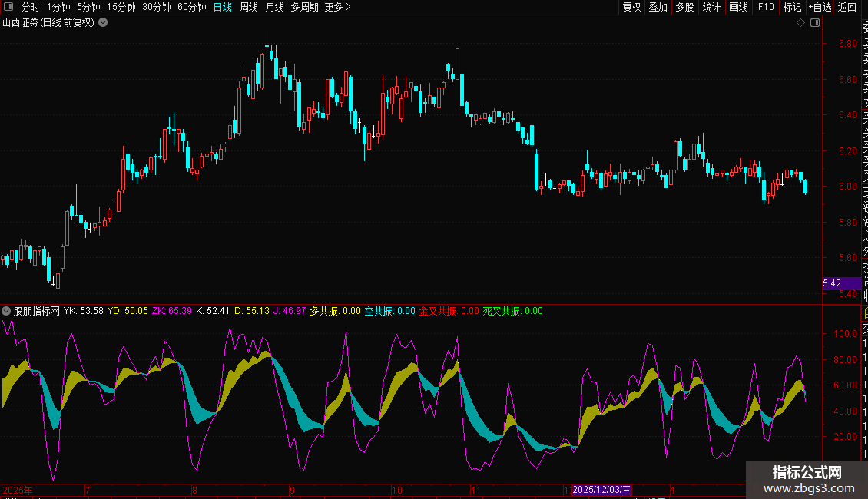Open the 复权 adjustment options
The height and width of the screenshot is (499, 868).
(x=631, y=7)
